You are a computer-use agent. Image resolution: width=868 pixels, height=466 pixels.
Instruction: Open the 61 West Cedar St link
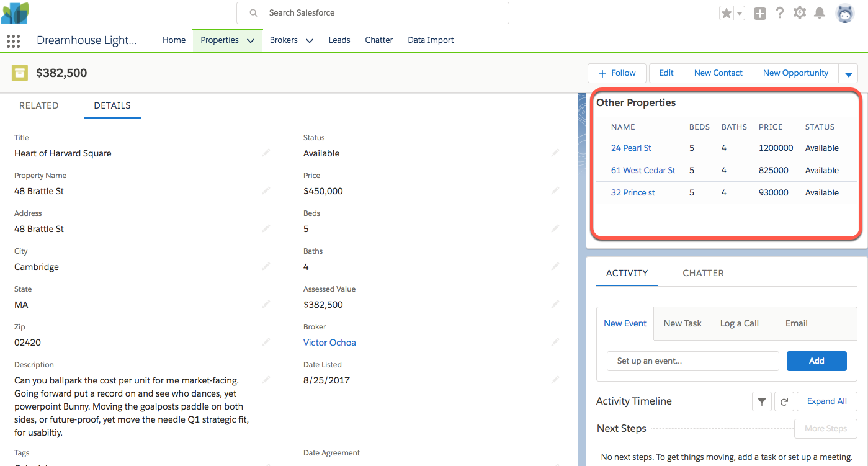tap(643, 170)
